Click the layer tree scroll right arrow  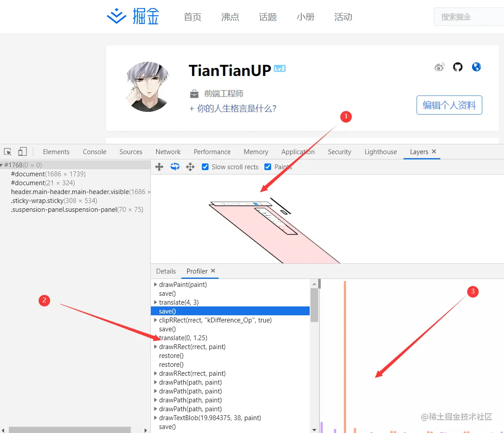click(146, 430)
